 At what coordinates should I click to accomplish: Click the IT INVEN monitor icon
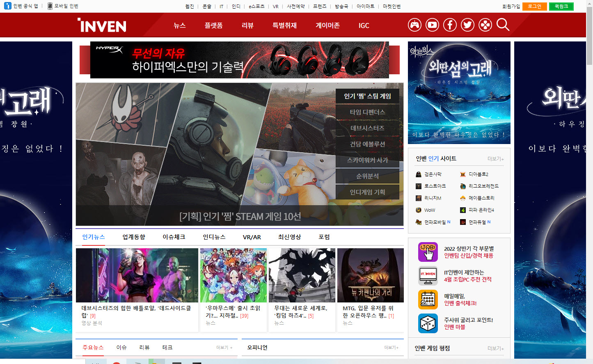[x=428, y=276]
